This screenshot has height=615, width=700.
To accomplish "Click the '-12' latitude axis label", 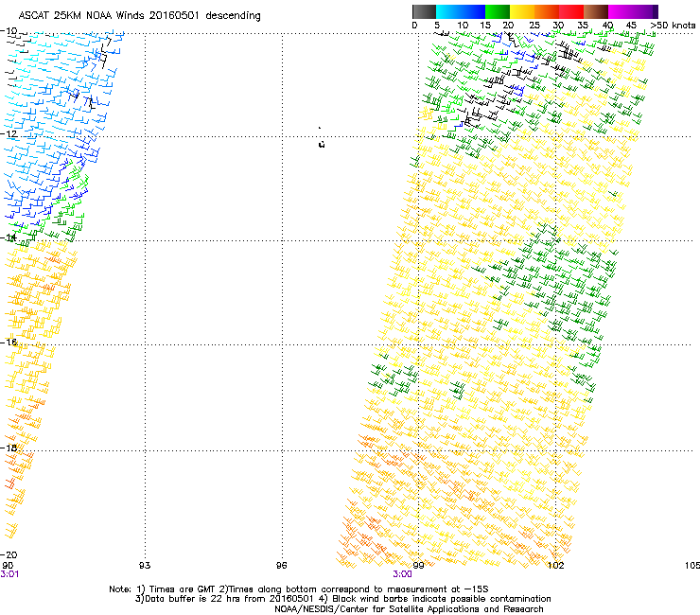I will pyautogui.click(x=9, y=133).
